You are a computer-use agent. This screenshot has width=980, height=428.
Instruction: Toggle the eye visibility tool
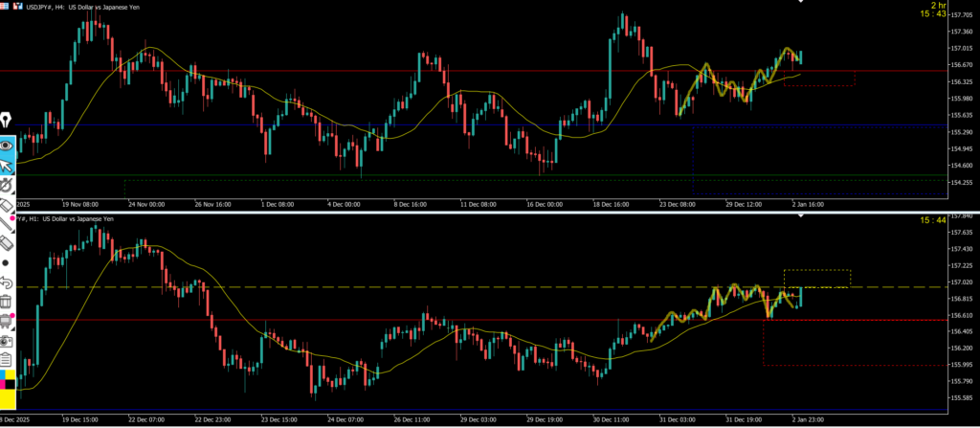[x=6, y=146]
